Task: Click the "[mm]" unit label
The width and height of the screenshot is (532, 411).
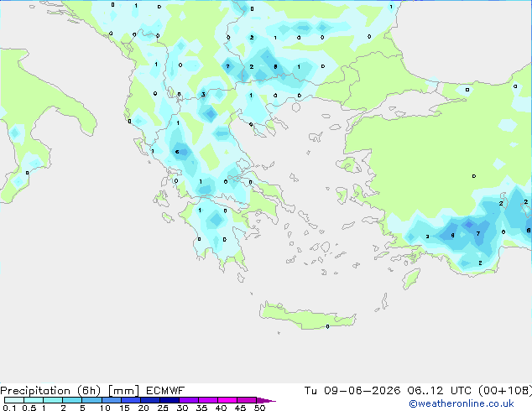Action: point(124,391)
